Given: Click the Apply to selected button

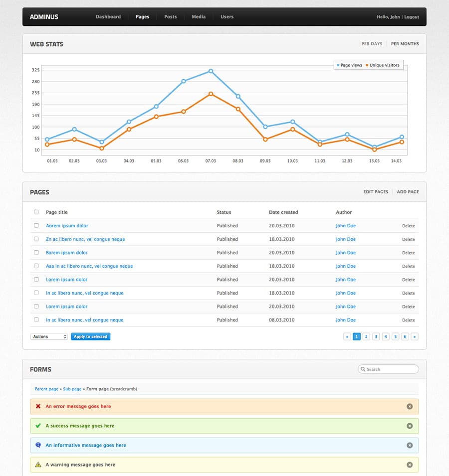Looking at the screenshot, I should click(x=90, y=336).
